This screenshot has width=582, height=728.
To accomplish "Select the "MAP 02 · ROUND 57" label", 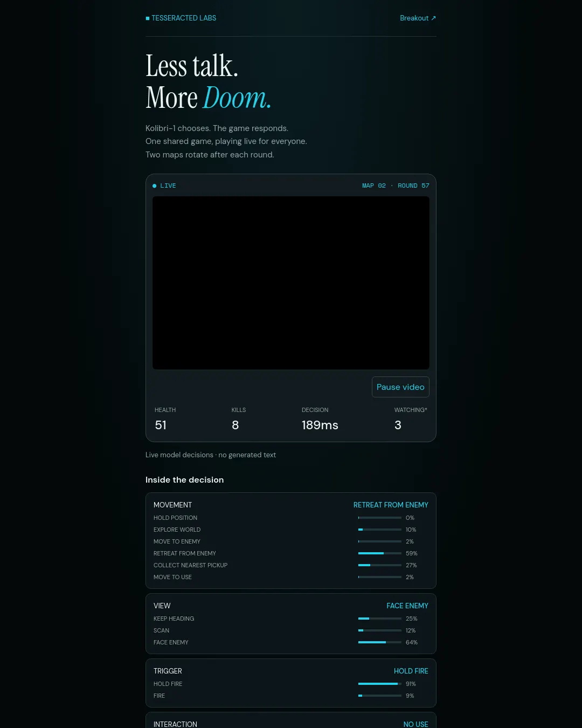I will point(396,186).
